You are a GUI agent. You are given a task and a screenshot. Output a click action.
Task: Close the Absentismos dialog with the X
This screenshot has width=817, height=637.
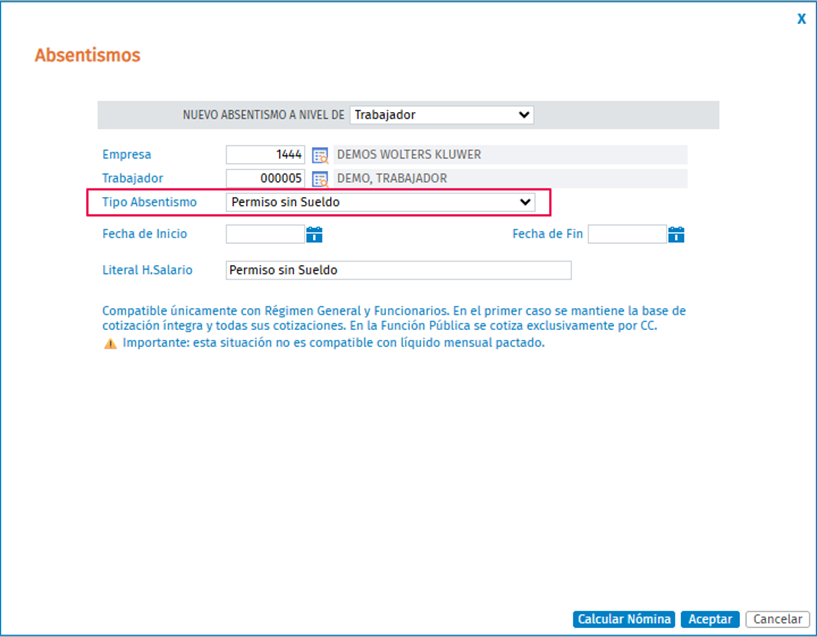[801, 19]
